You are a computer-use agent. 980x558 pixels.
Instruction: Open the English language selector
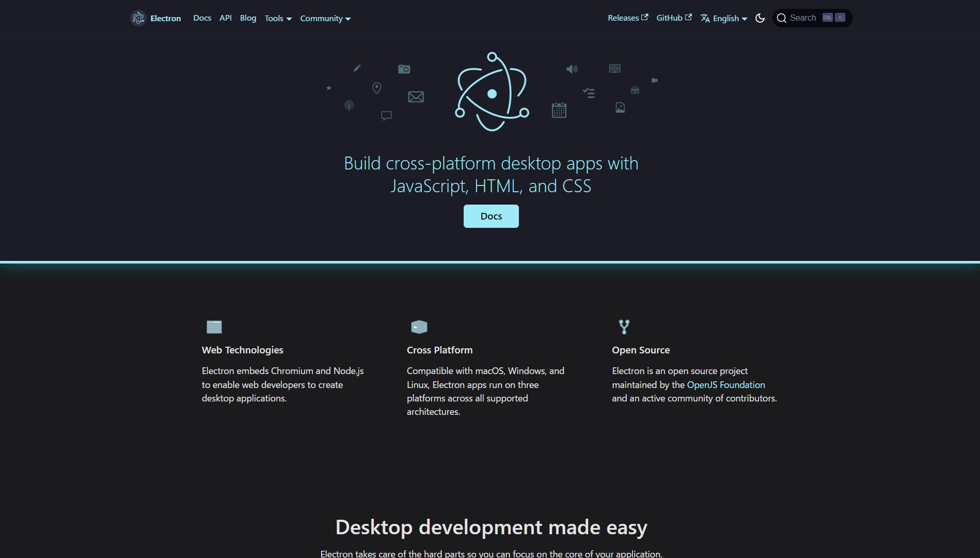(x=724, y=19)
